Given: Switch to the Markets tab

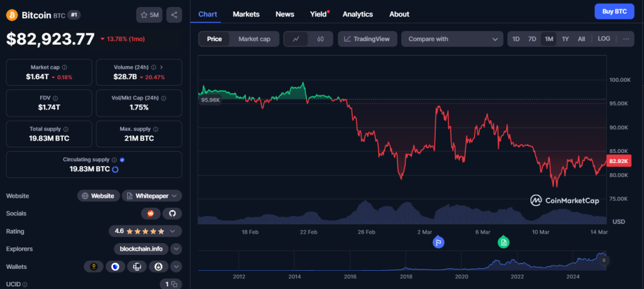Looking at the screenshot, I should [x=246, y=14].
